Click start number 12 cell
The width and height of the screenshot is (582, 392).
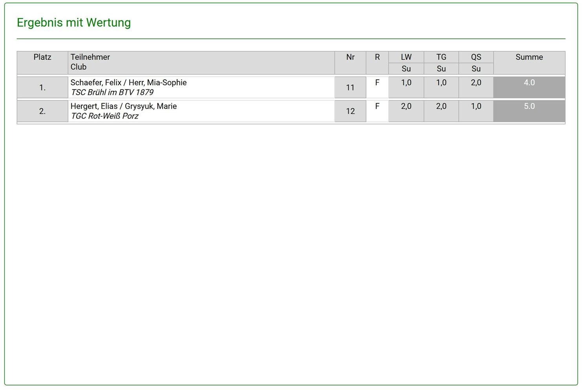pos(350,111)
